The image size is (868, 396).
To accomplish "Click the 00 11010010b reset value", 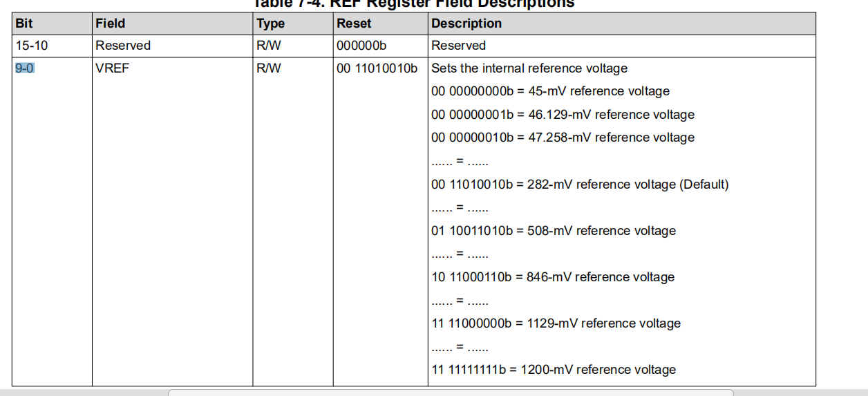I will [377, 68].
